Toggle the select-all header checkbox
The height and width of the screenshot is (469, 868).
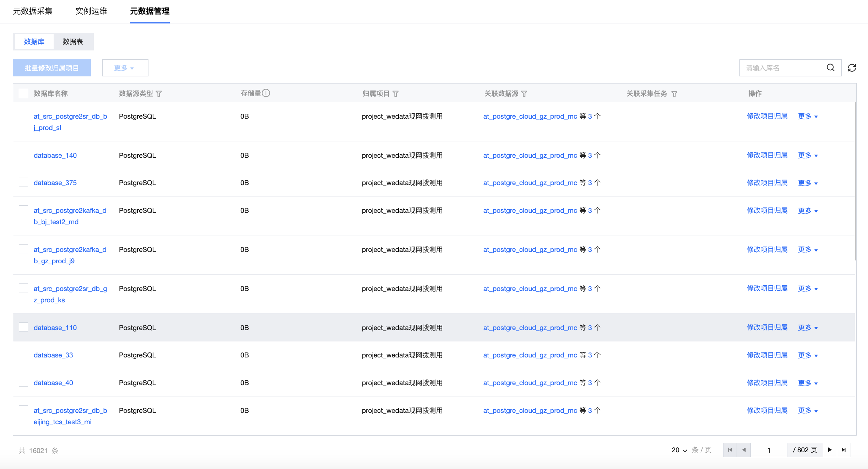[x=23, y=93]
